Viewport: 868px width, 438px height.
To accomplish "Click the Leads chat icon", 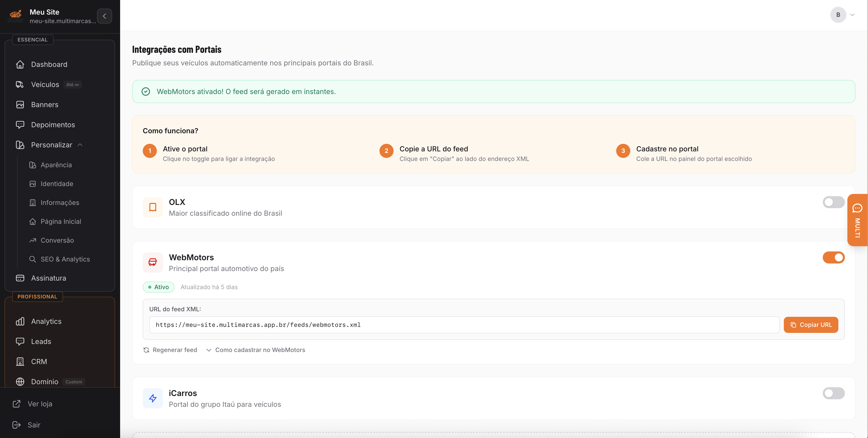I will [x=20, y=341].
